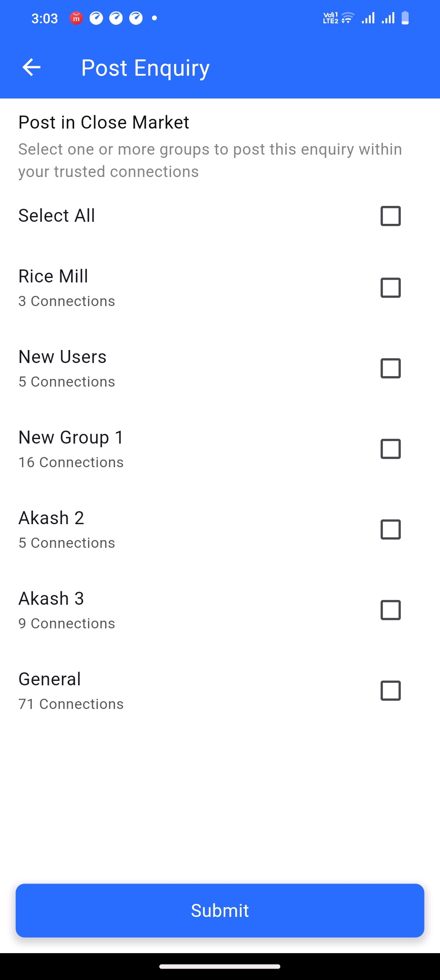Check the General group checkbox
Image resolution: width=440 pixels, height=980 pixels.
pyautogui.click(x=390, y=691)
